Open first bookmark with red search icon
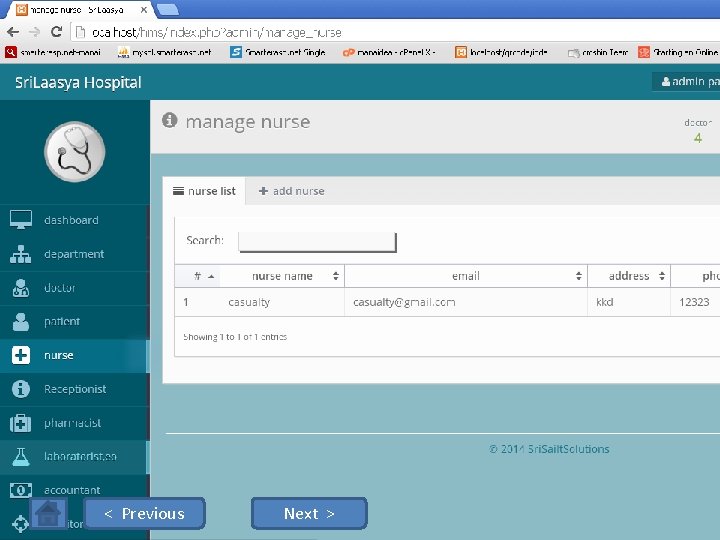 click(53, 52)
